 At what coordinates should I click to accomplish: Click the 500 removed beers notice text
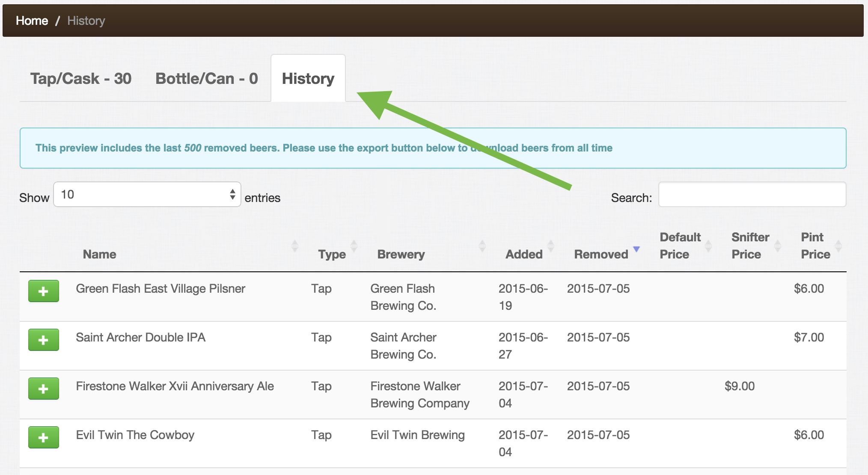pyautogui.click(x=324, y=148)
